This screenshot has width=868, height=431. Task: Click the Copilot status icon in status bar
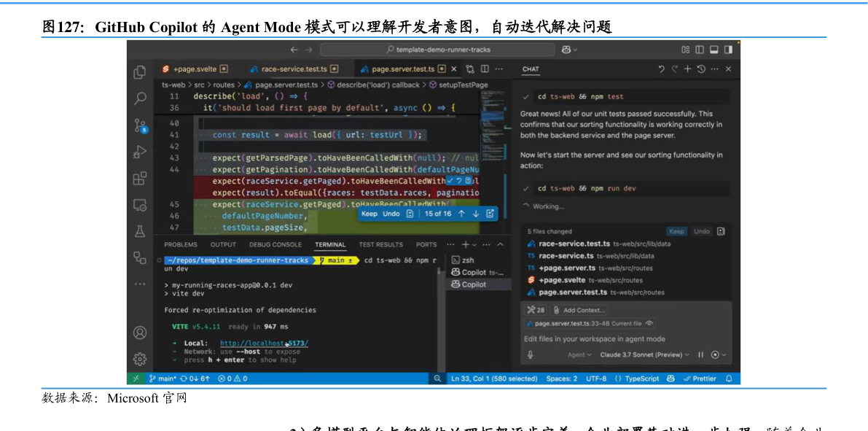[671, 379]
